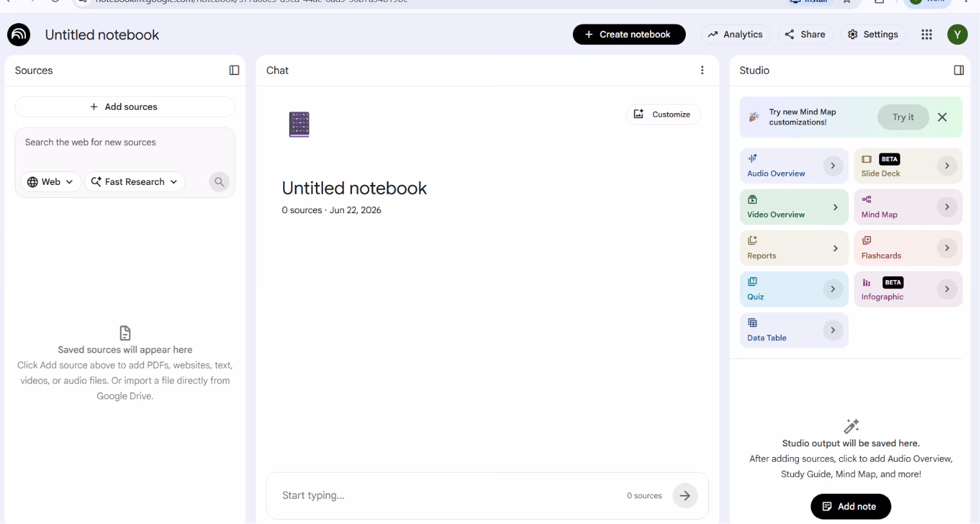Focus the Search the web for new sources field
This screenshot has width=980, height=524.
125,143
